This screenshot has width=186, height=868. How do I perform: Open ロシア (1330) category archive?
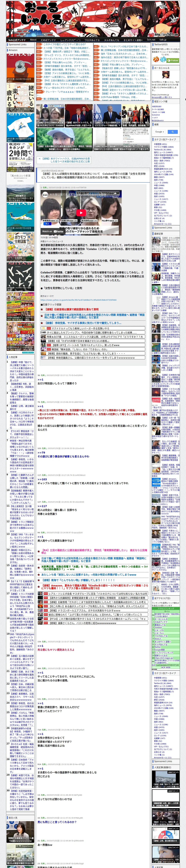pyautogui.click(x=160, y=202)
